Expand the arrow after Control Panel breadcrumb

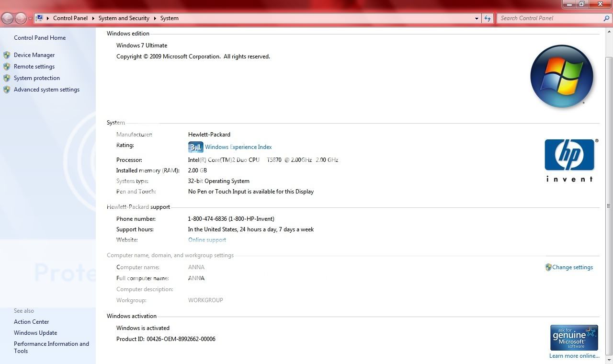click(93, 18)
